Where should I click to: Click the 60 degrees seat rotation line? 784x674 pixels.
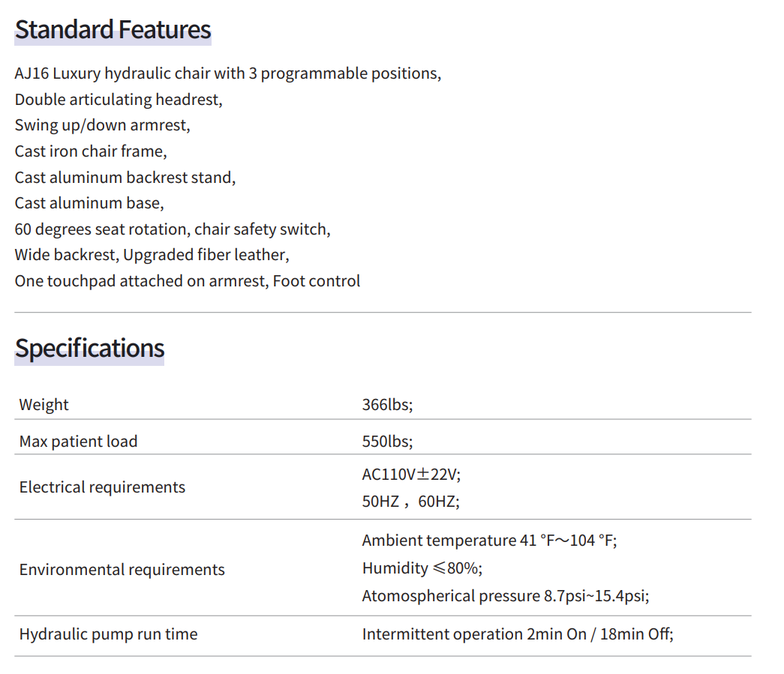[172, 229]
